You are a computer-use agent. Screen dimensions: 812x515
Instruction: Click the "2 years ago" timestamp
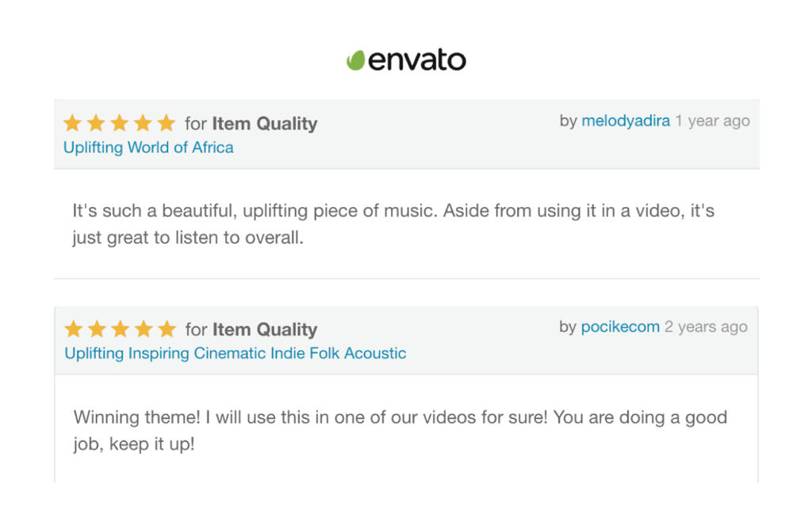706,327
